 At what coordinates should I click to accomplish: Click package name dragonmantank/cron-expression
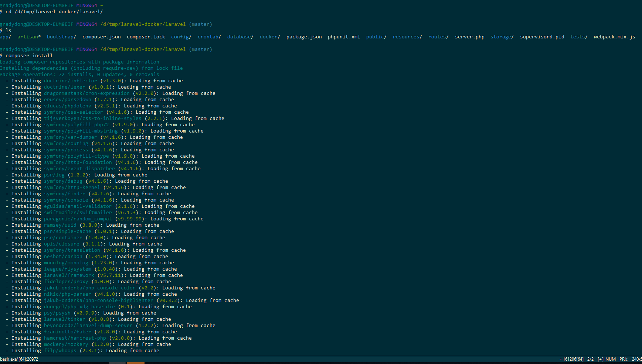coord(87,93)
